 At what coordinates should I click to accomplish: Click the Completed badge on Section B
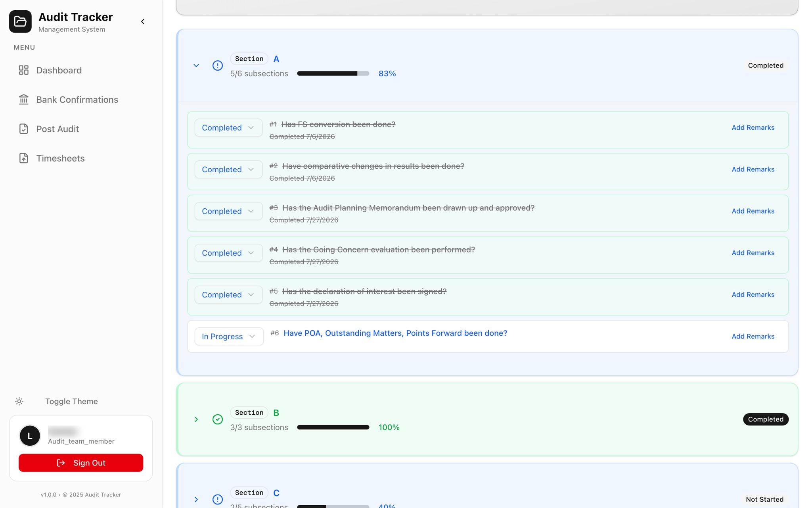click(x=766, y=419)
